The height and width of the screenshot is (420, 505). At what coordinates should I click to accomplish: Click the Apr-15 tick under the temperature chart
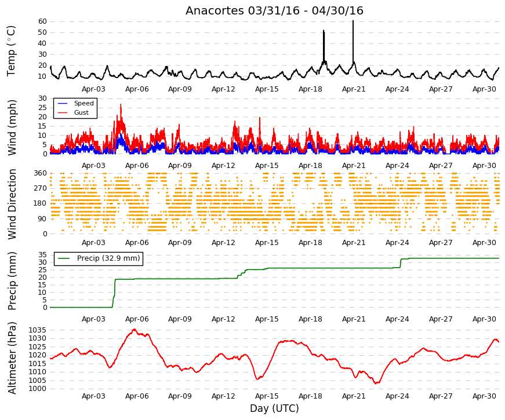(x=267, y=89)
